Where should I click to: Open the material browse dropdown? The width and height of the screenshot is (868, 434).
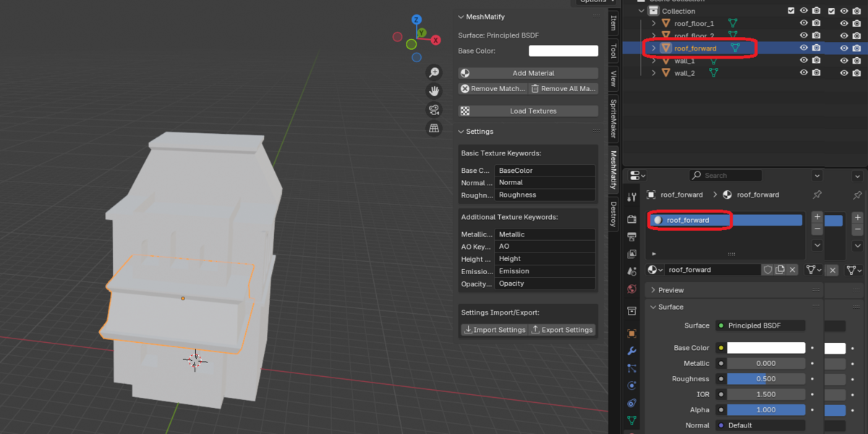tap(655, 270)
